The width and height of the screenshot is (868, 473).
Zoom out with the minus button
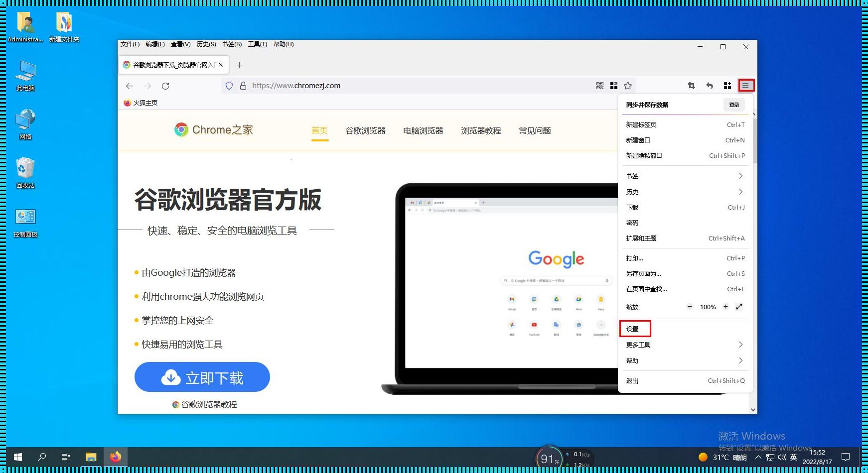690,307
